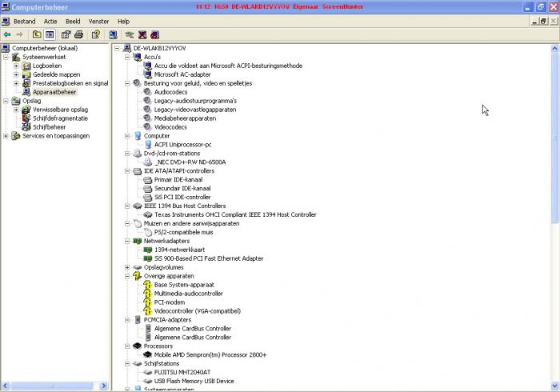560x392 pixels.
Task: Click the speaker icon next to Audiocodecs
Action: pyautogui.click(x=147, y=92)
